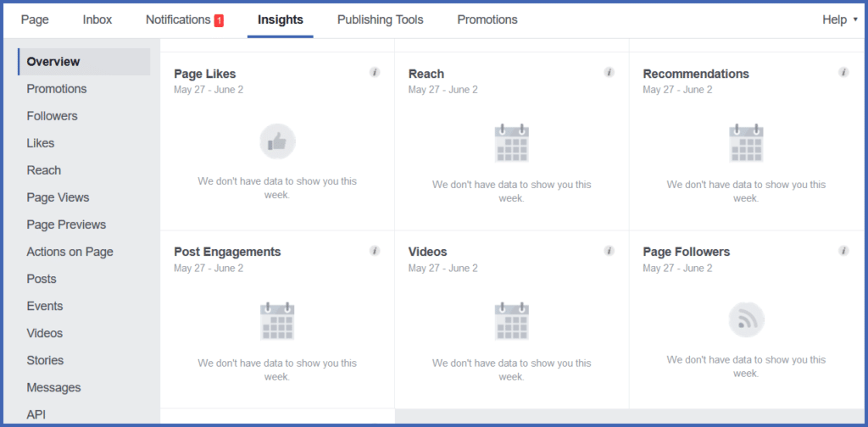Click the date range under Page Likes
Viewport: 868px width, 427px height.
[x=209, y=90]
